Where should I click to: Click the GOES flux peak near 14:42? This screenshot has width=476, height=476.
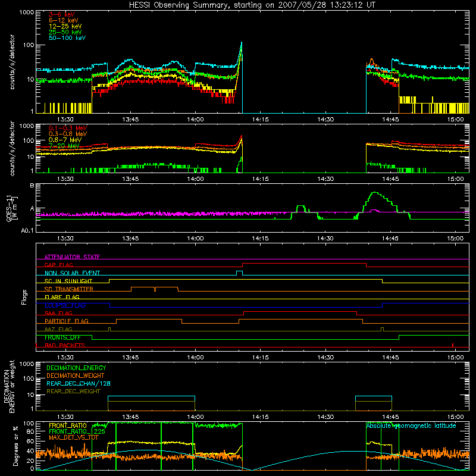pos(375,192)
